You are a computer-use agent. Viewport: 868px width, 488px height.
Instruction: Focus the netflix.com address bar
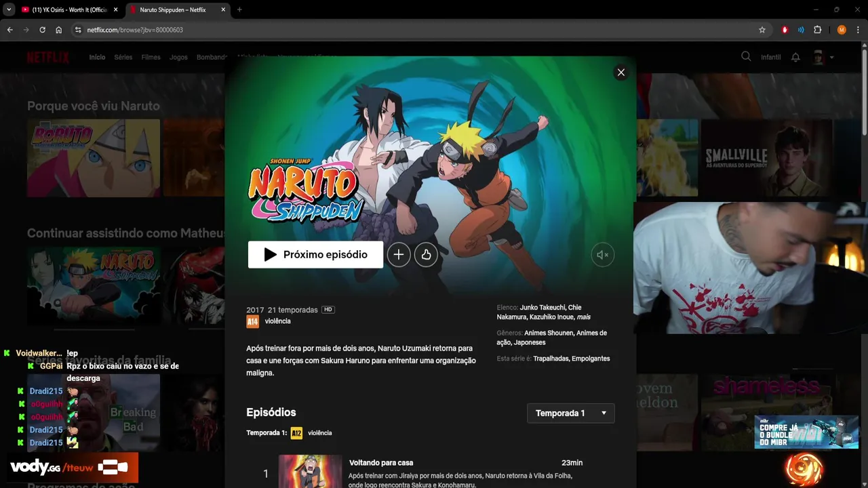(420, 30)
